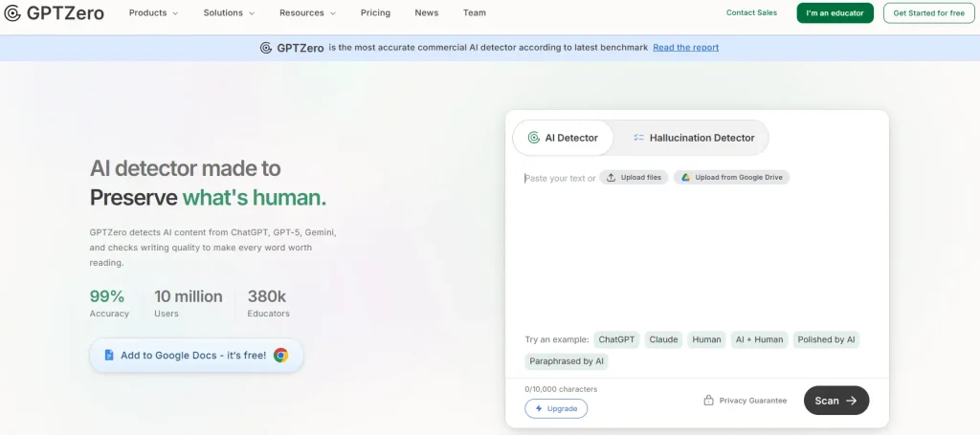Screen dimensions: 980x435
Task: Load the Claude example text
Action: pos(664,340)
